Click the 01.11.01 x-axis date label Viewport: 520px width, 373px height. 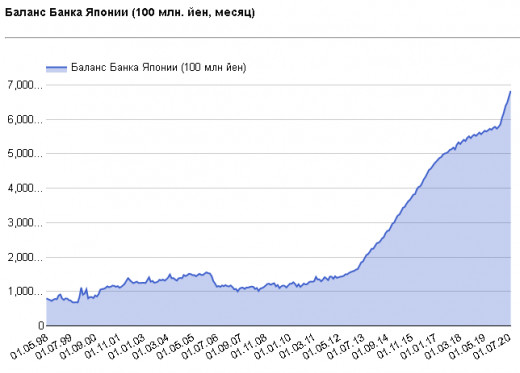(102, 347)
